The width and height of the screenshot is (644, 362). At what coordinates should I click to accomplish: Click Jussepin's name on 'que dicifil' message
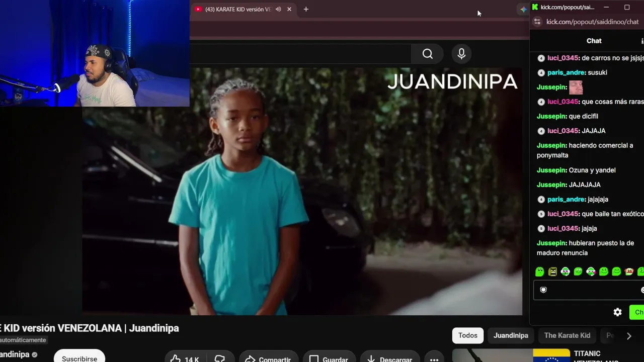(551, 116)
